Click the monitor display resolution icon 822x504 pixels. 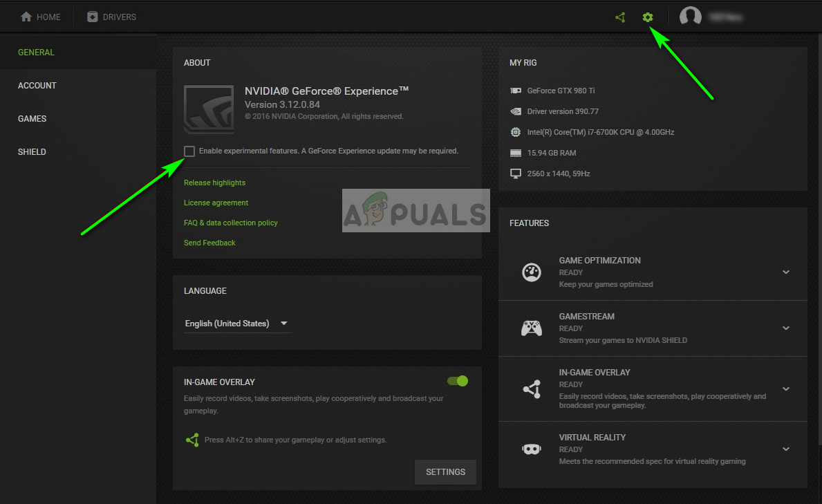pos(516,174)
